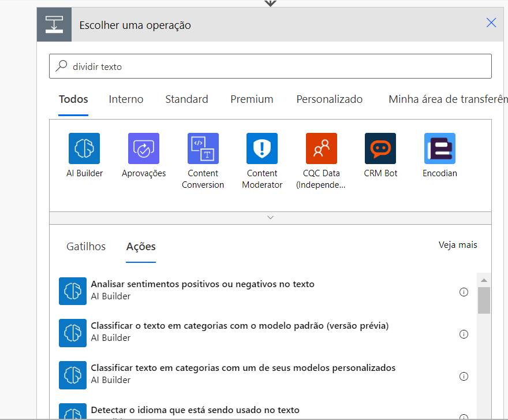The height and width of the screenshot is (420, 508).
Task: Click the 'AI Builder' label under the connector icon
Action: tap(84, 173)
